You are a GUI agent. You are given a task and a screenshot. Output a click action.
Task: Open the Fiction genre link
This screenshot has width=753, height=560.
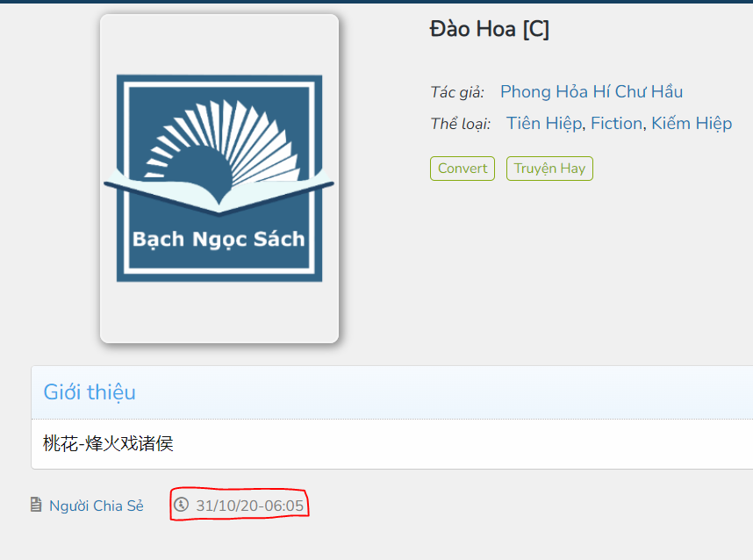[x=617, y=124]
